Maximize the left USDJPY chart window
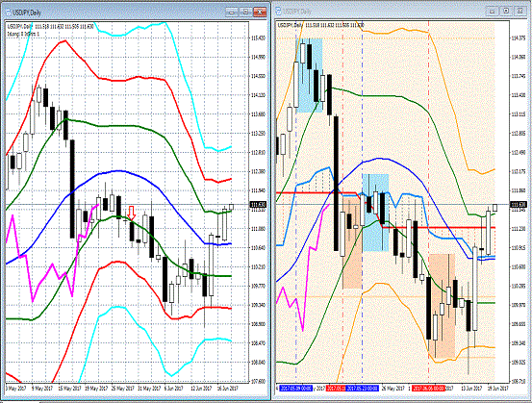 pyautogui.click(x=245, y=13)
